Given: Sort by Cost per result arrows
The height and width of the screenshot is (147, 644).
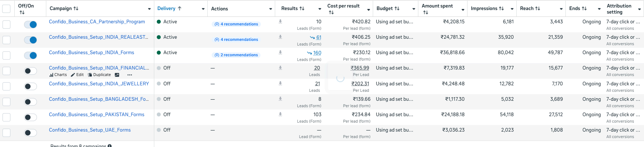Looking at the screenshot, I should [x=331, y=12].
